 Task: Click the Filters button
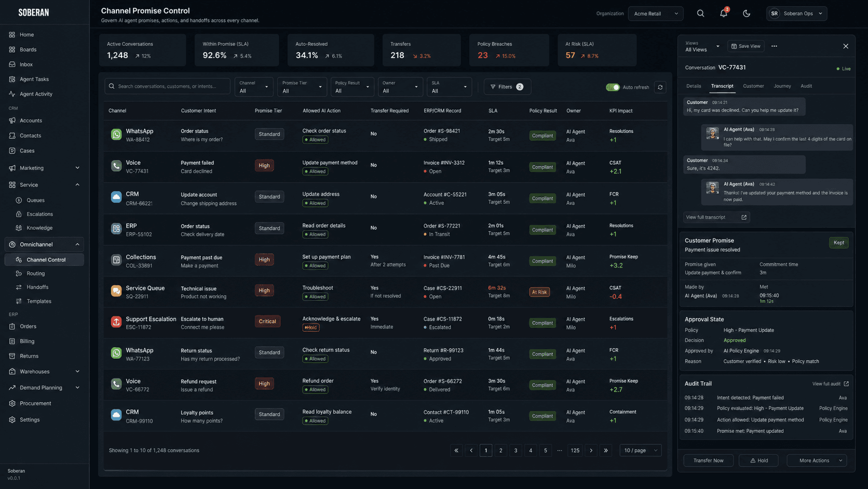[x=507, y=87]
